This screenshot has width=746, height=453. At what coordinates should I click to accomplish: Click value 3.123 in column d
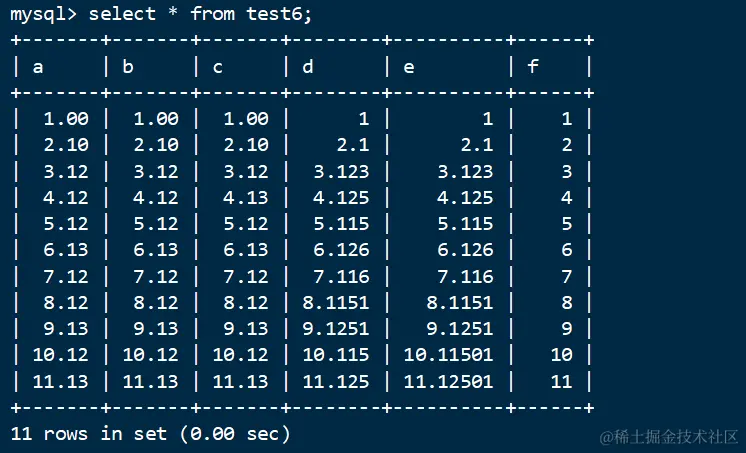coord(341,171)
